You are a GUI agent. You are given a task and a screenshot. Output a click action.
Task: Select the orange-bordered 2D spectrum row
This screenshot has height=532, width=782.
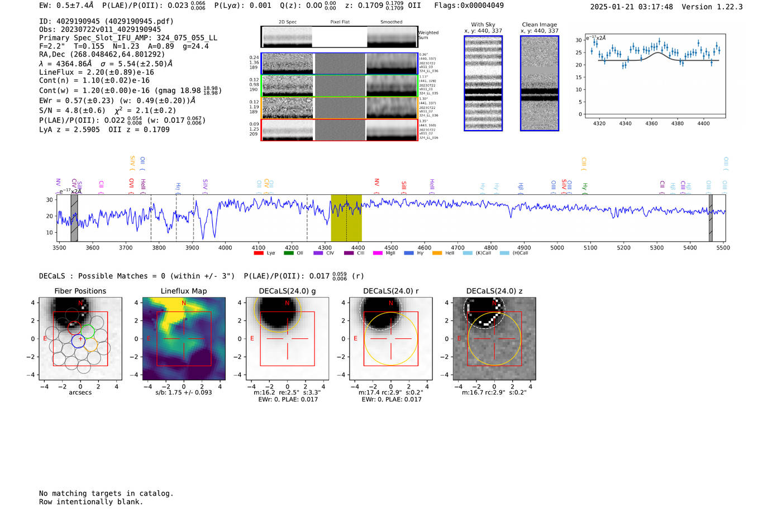click(x=340, y=108)
